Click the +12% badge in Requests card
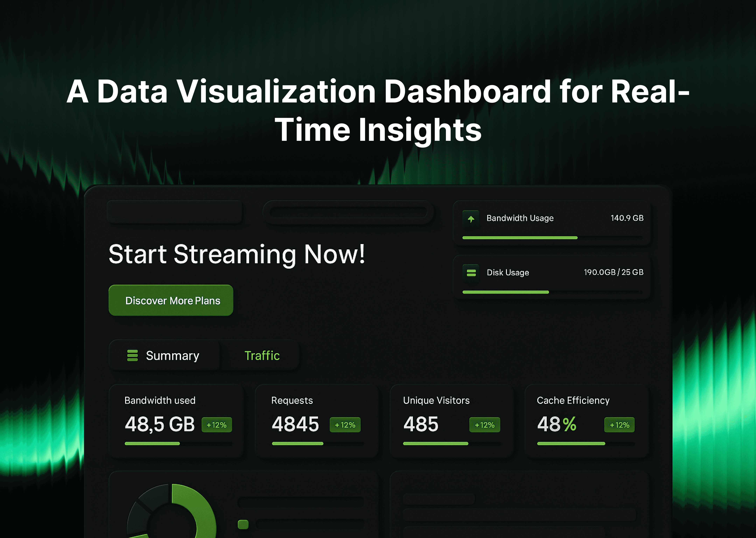 [x=345, y=425]
